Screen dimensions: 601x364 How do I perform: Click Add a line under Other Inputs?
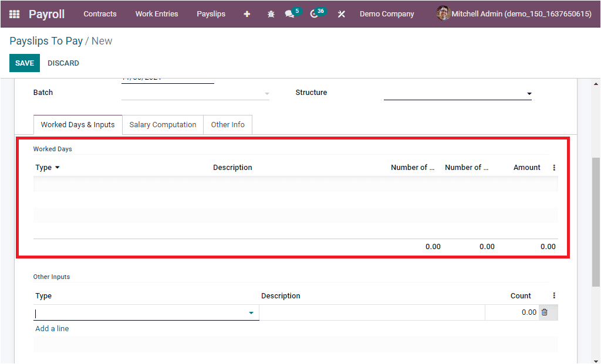pyautogui.click(x=52, y=328)
